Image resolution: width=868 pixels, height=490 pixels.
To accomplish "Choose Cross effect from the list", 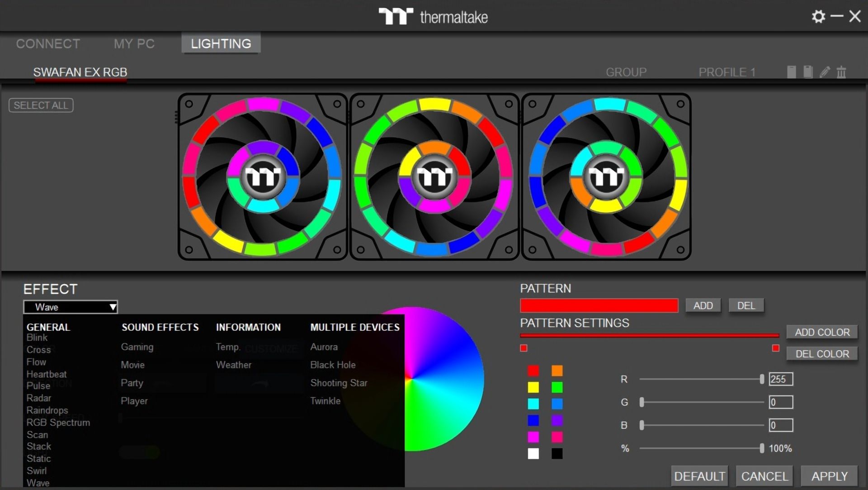I will pos(38,350).
